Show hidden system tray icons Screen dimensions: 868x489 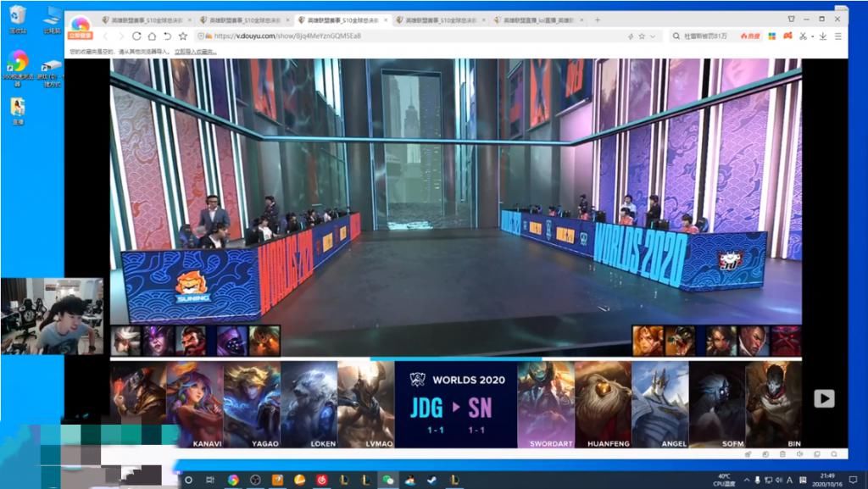click(x=747, y=480)
